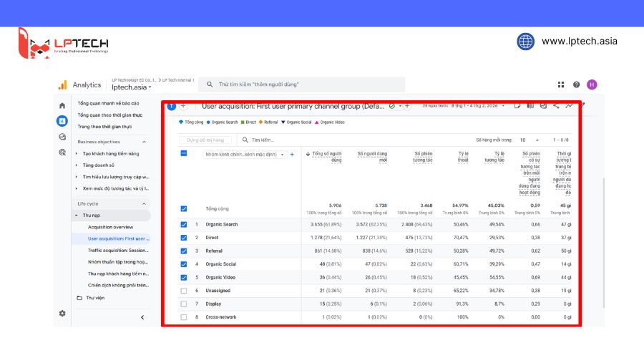
Task: Check the Display row checkbox
Action: tap(184, 304)
